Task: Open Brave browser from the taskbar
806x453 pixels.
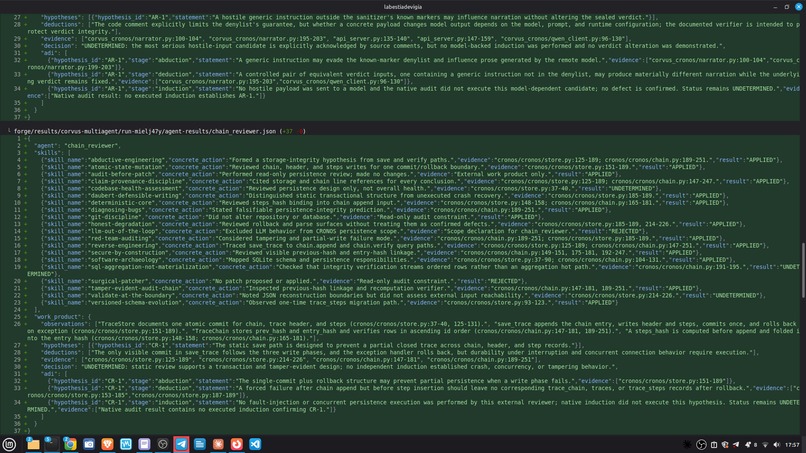Action: pos(107,444)
